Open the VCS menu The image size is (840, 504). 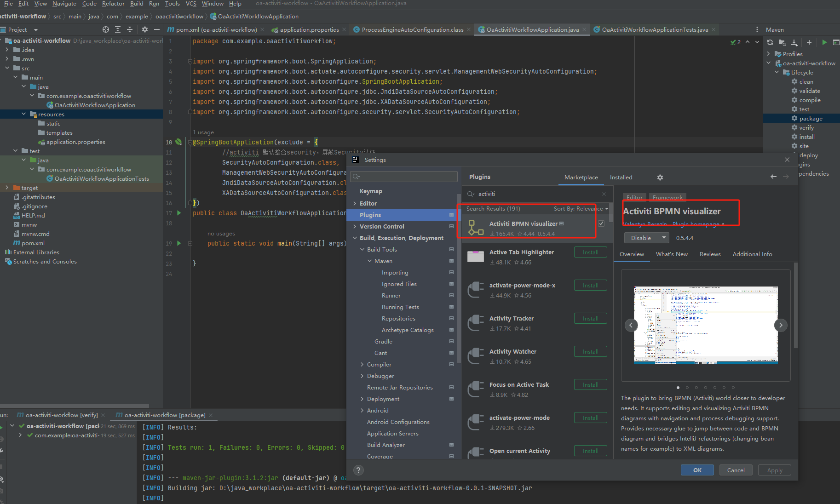tap(191, 4)
